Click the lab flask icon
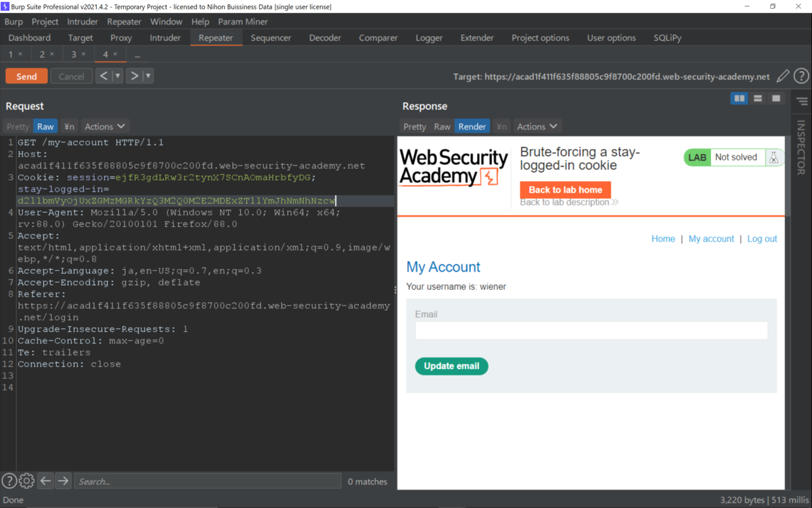The height and width of the screenshot is (508, 812). pos(773,157)
